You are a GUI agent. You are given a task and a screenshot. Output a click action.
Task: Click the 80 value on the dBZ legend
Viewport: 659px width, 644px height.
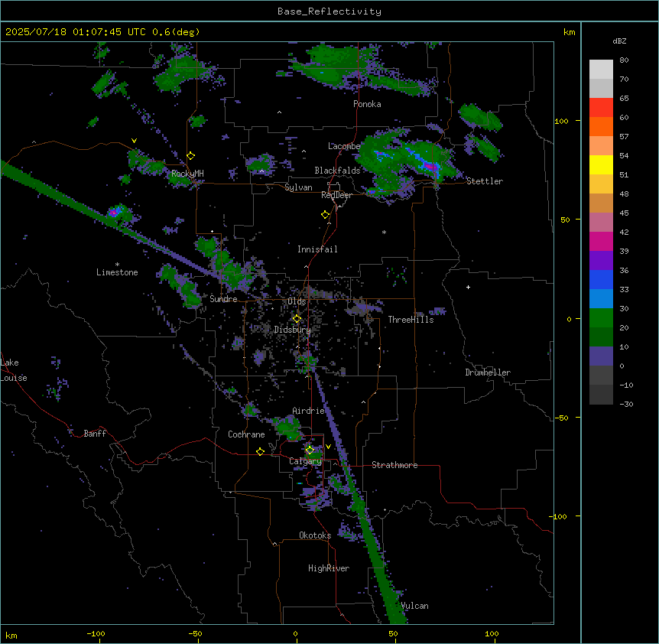point(624,60)
